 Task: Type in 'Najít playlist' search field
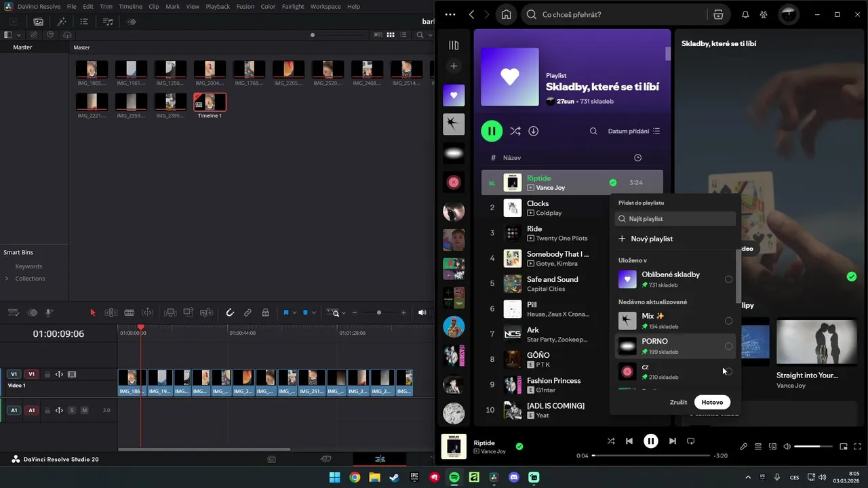(x=675, y=219)
